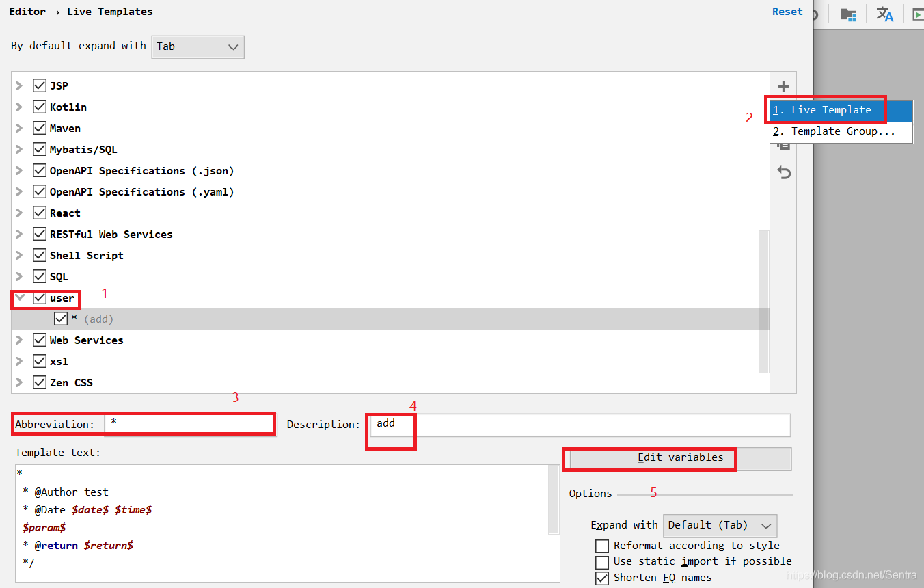Click the Reset link
This screenshot has height=588, width=924.
pyautogui.click(x=787, y=12)
